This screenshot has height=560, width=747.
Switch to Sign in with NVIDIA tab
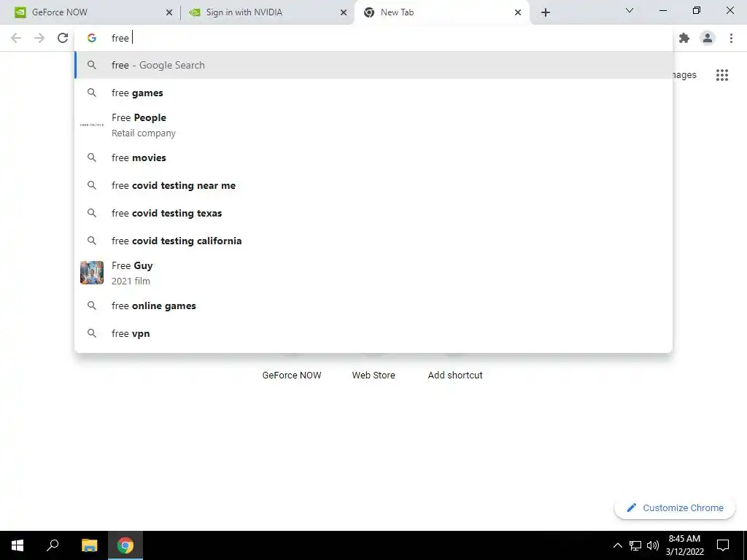pos(267,12)
